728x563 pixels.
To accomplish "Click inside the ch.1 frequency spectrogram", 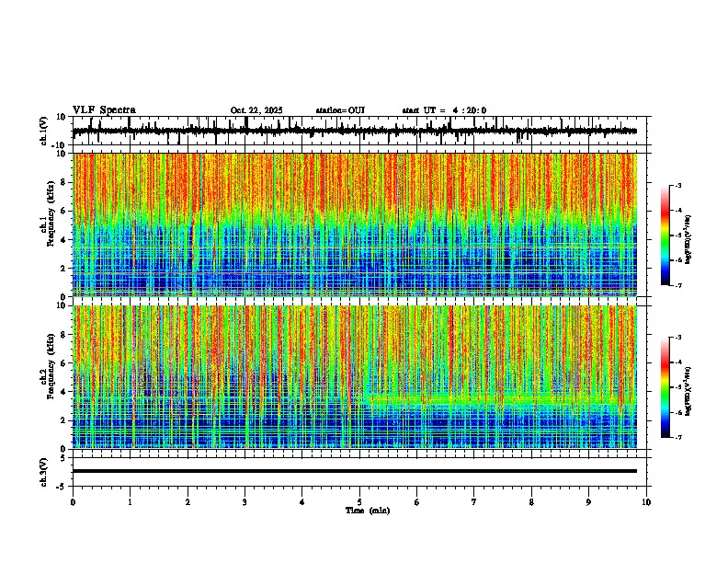I will 355,224.
